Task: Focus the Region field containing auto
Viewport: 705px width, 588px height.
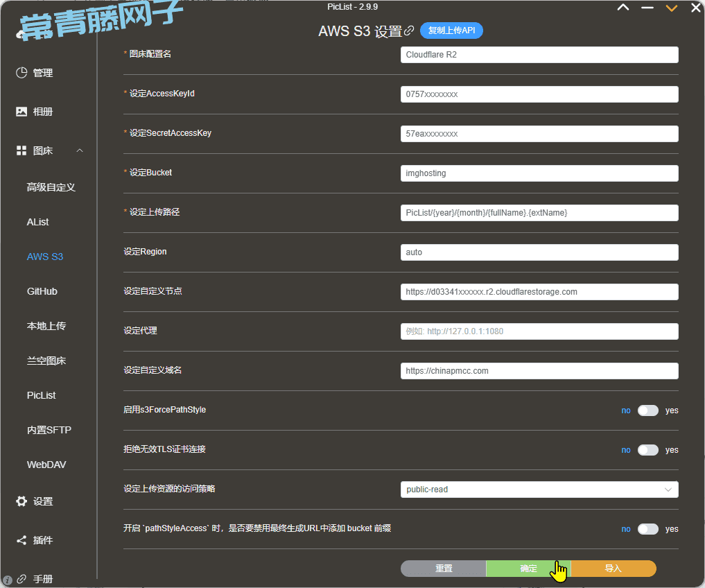Action: (x=539, y=252)
